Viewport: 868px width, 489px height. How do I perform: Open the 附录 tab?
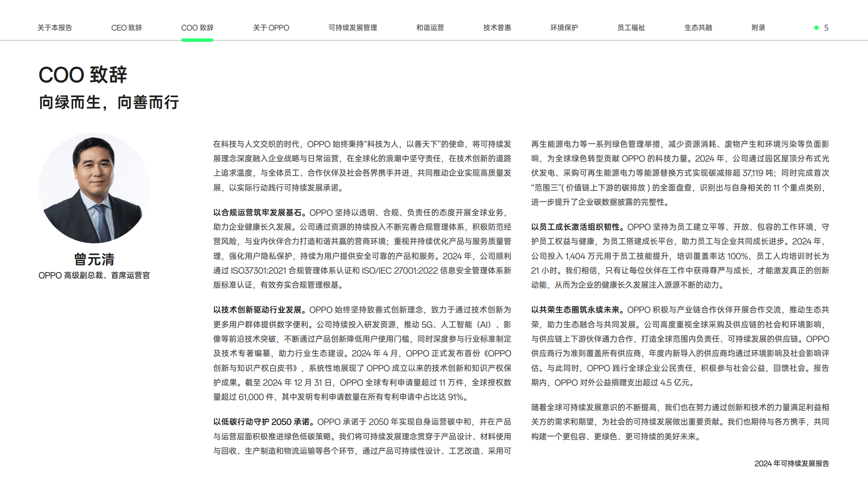click(758, 27)
